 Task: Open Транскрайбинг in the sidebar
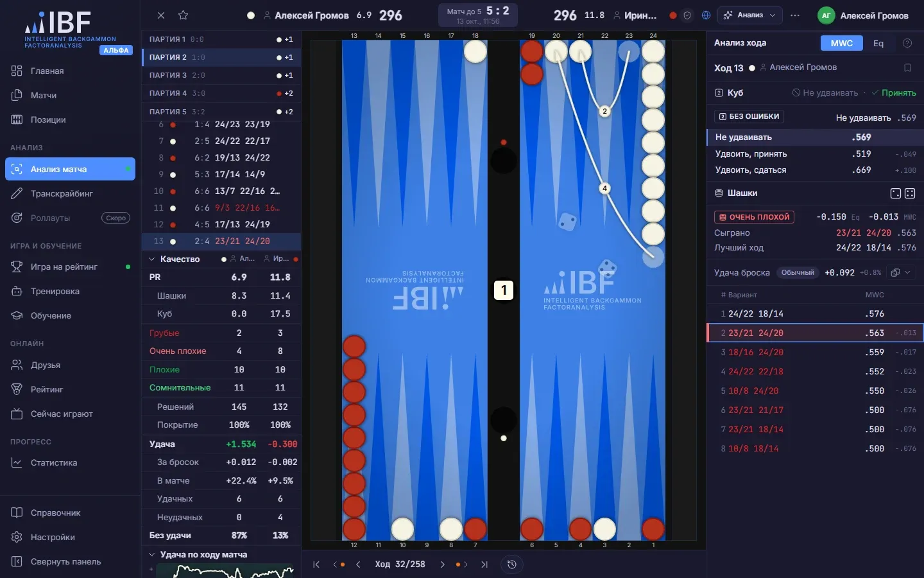[70, 193]
